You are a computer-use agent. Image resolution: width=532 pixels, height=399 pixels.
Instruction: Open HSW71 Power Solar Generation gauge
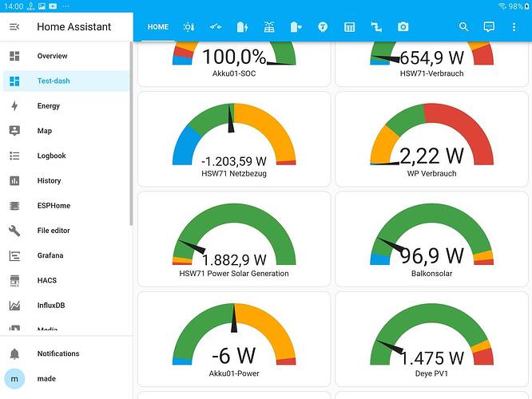click(234, 239)
